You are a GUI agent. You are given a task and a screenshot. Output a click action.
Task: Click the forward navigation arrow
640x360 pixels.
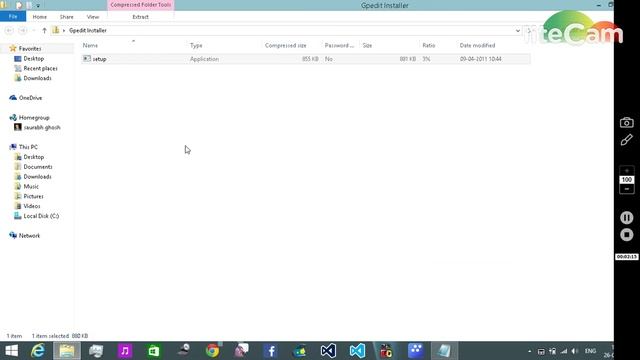tap(23, 31)
